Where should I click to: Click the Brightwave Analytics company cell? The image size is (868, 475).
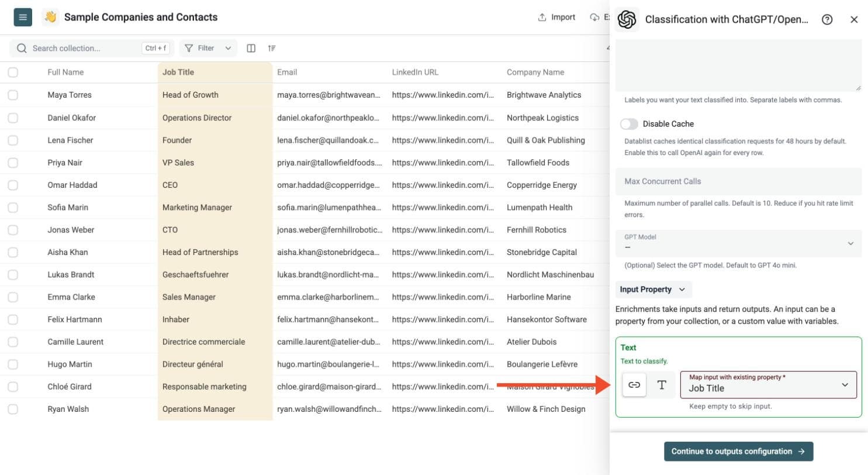click(x=555, y=95)
